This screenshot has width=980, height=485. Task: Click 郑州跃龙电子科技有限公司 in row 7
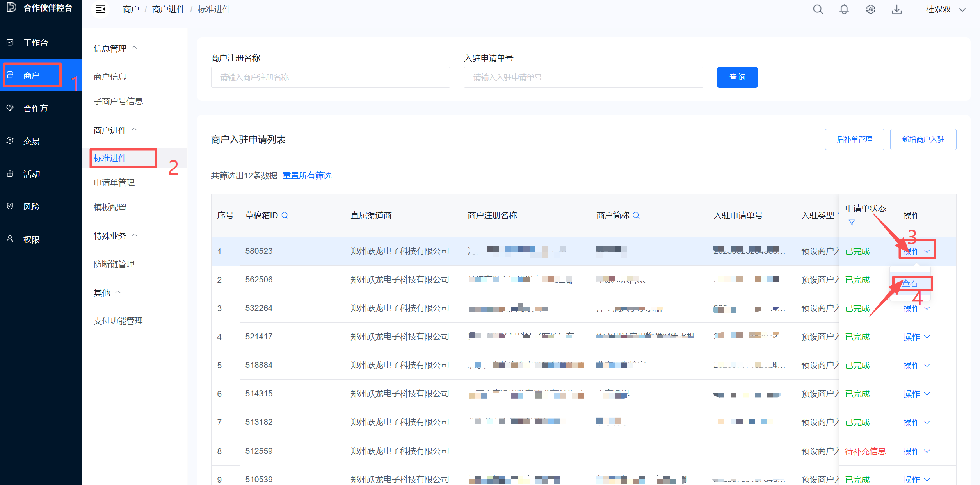(400, 422)
